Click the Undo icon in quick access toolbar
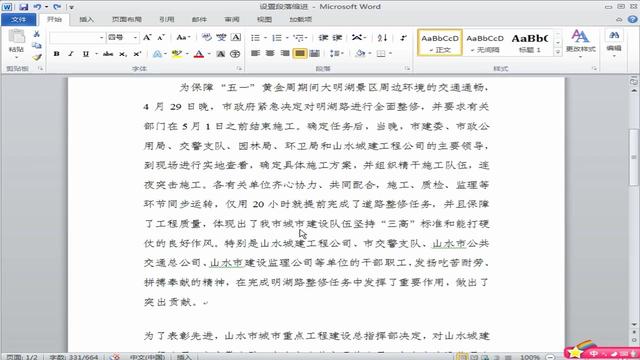 pos(37,7)
